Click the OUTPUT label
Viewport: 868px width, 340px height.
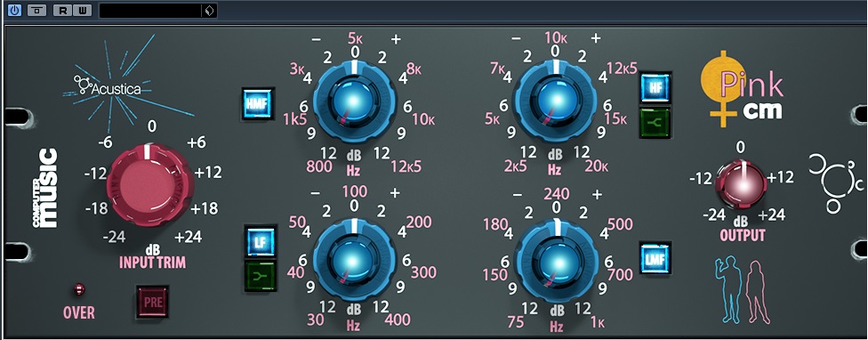point(743,235)
